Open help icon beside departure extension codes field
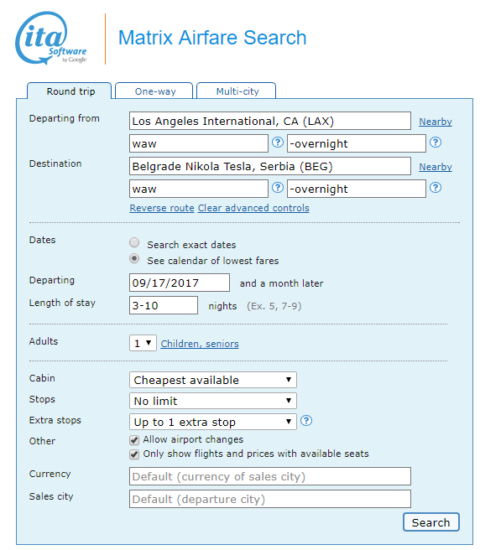Screen dimensions: 480x550 point(435,142)
